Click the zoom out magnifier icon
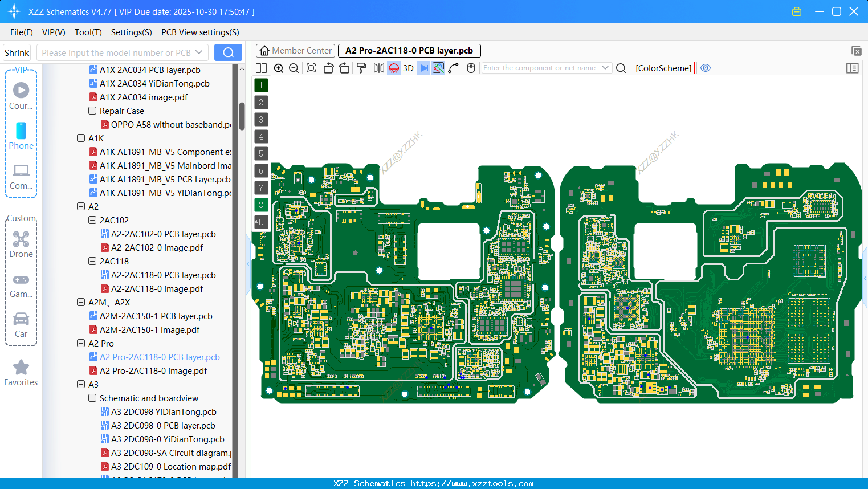 click(x=294, y=68)
